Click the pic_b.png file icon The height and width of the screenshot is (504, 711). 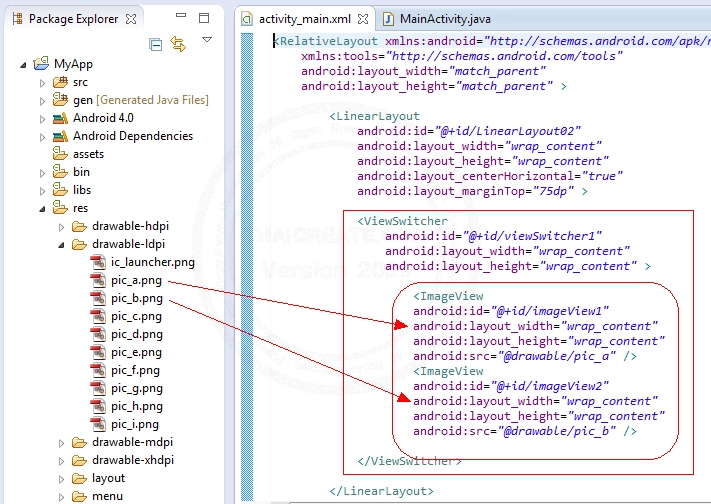[98, 298]
